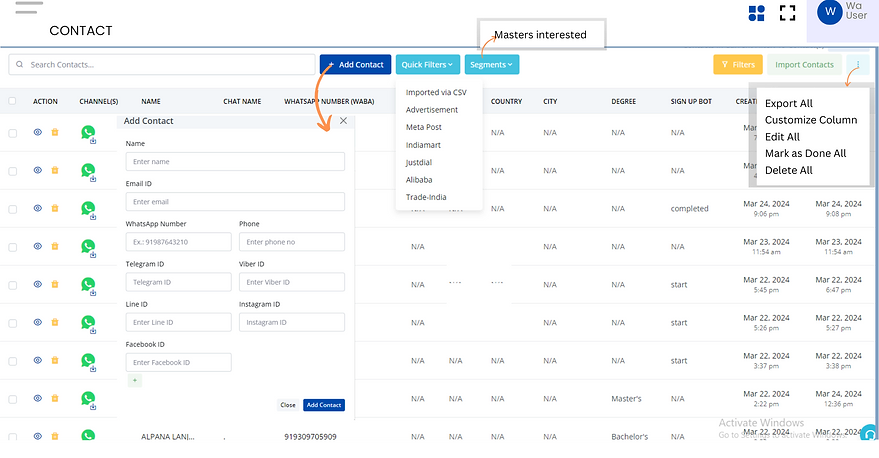Toggle fullscreen mode icon

(x=787, y=13)
